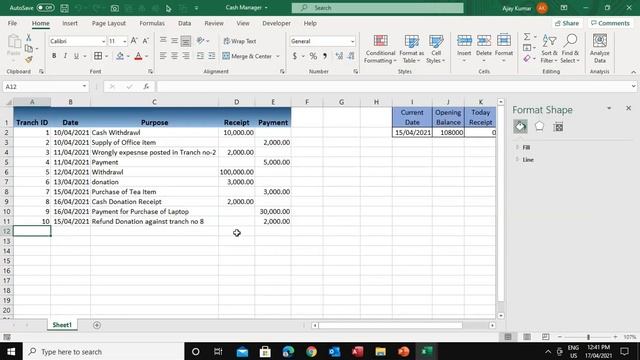This screenshot has width=640, height=360.
Task: Adjust the zoom slider in status bar
Action: coord(588,337)
